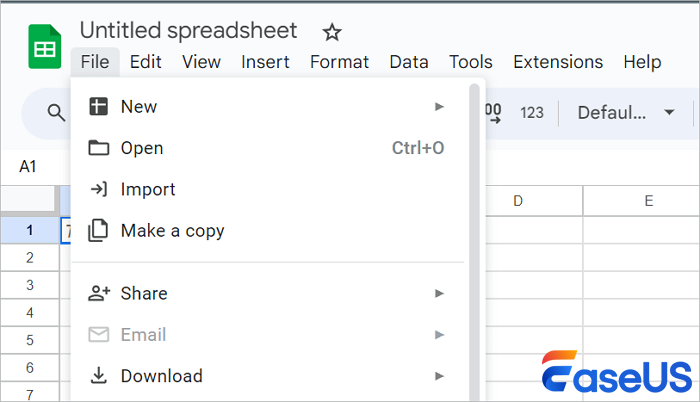
Task: Select Open in the File menu
Action: [x=268, y=148]
